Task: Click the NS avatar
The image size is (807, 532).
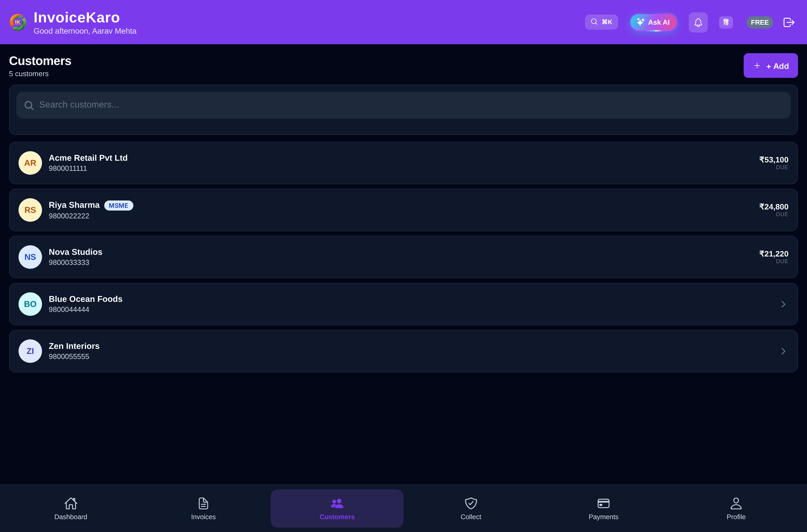Action: tap(30, 257)
